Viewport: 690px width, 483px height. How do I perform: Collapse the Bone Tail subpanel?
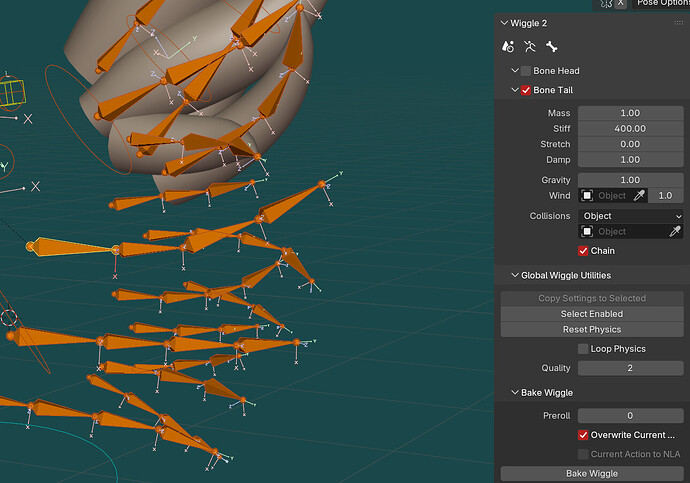(514, 90)
